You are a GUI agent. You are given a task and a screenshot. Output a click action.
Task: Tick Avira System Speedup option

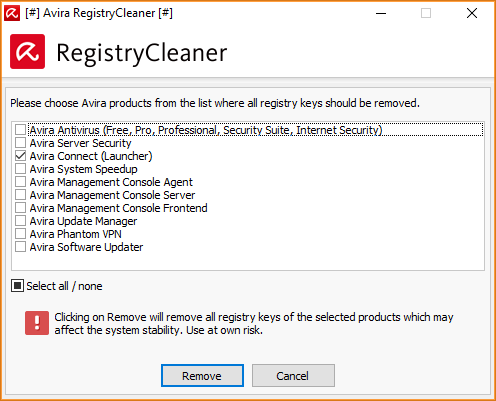[x=20, y=169]
